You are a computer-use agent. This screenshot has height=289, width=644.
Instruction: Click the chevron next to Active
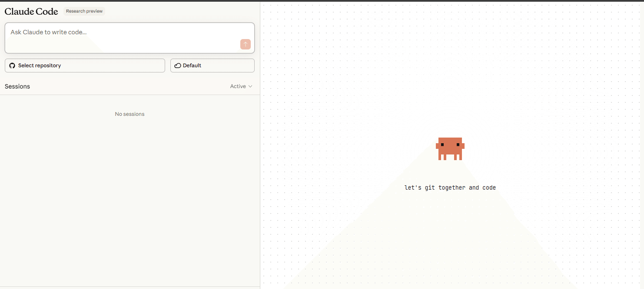tap(250, 86)
